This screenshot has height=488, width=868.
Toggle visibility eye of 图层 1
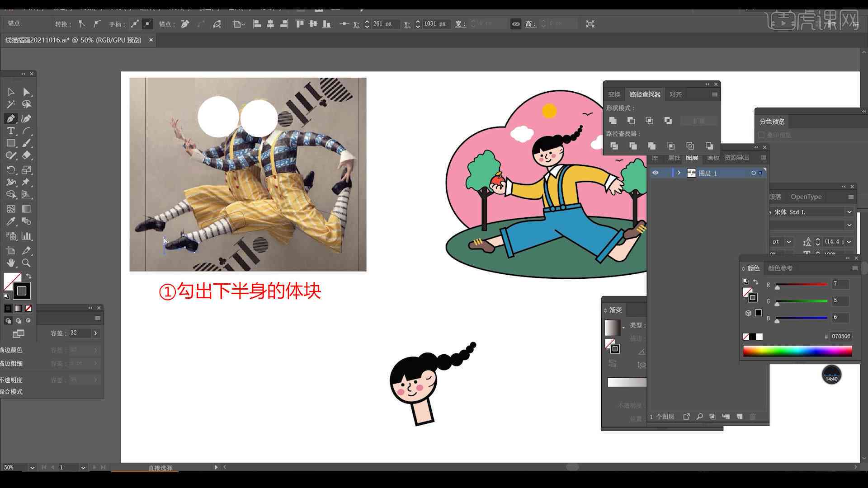655,173
